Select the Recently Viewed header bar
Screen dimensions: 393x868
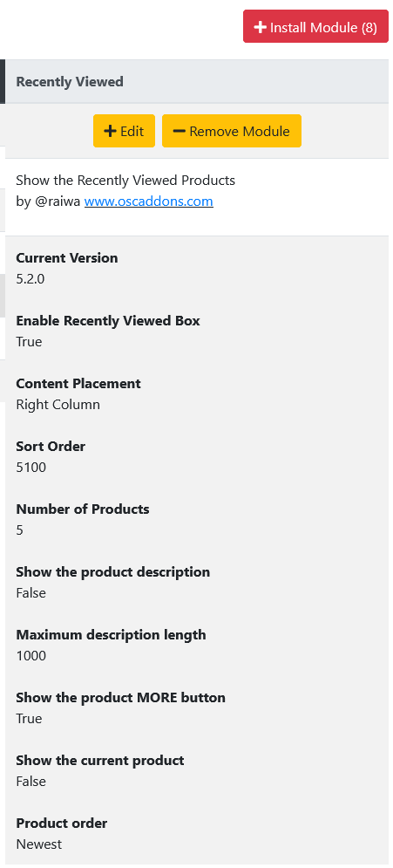[x=197, y=81]
